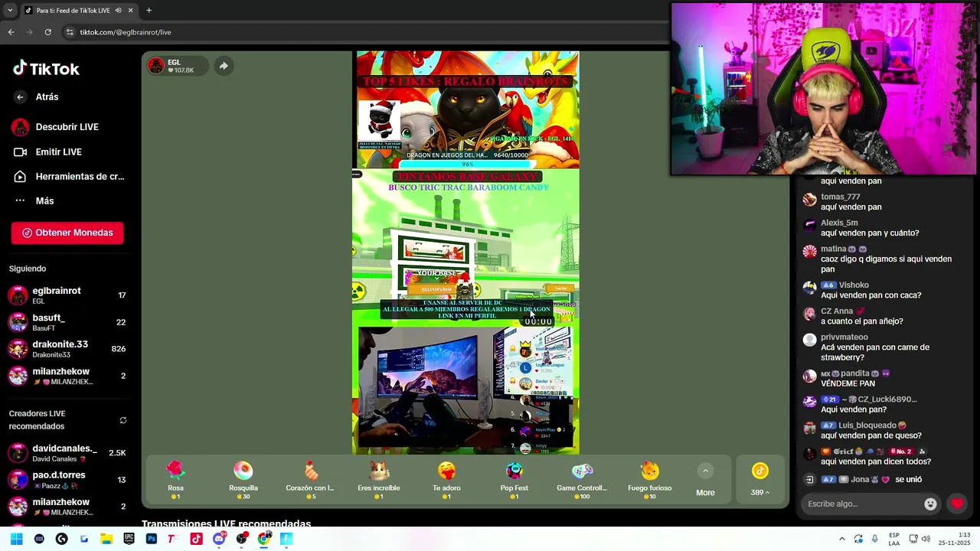Click the TikTok logo
980x551 pixels.
[46, 69]
